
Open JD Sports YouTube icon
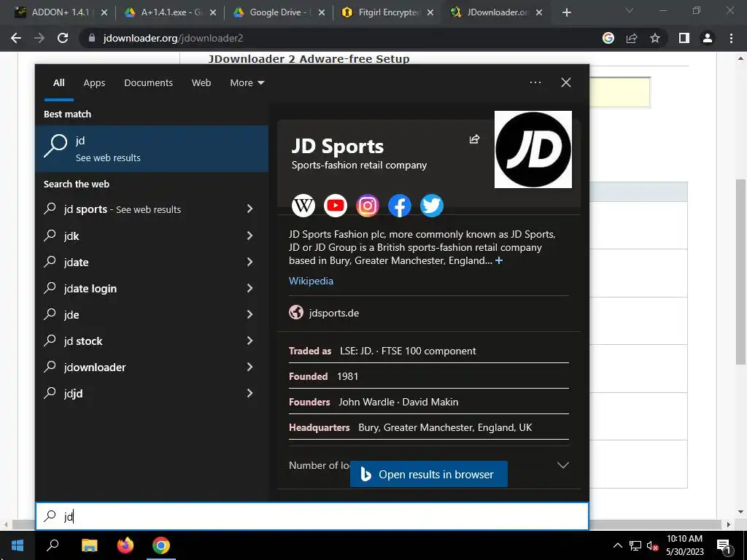point(336,206)
